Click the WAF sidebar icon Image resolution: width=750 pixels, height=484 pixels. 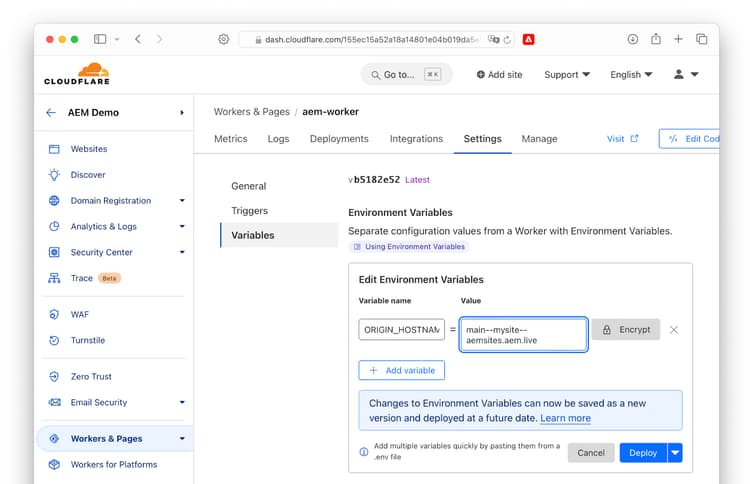click(54, 315)
